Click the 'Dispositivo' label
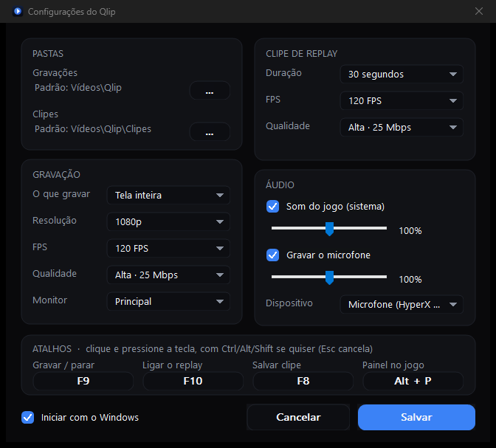Screen dimensions: 496x448 click(289, 303)
